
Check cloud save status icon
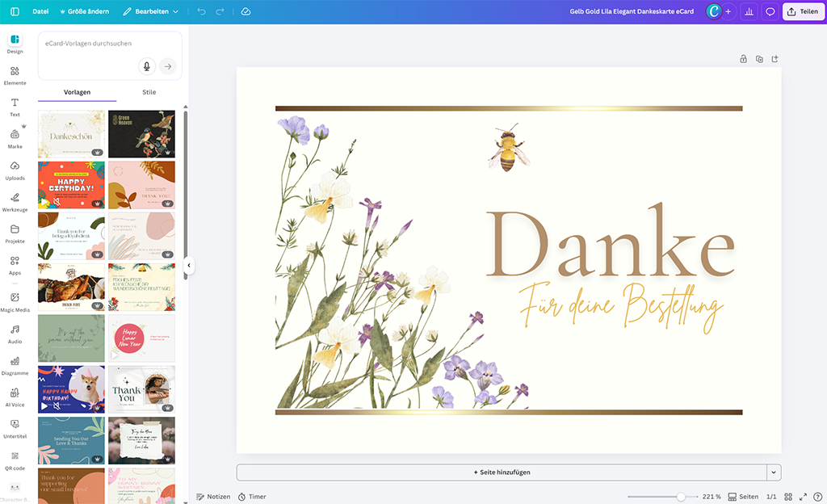246,11
